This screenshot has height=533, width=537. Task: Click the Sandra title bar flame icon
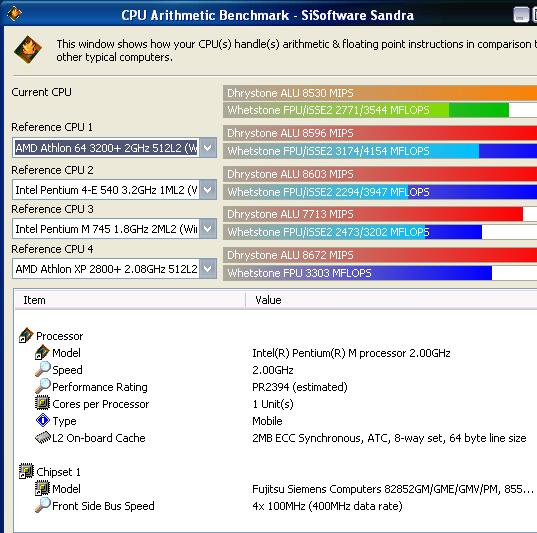(x=14, y=14)
